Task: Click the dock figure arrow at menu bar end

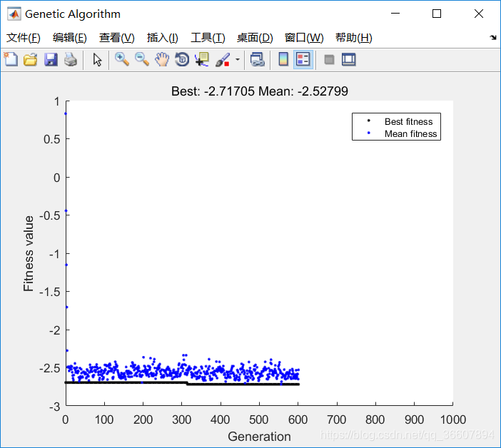Action: [x=493, y=37]
